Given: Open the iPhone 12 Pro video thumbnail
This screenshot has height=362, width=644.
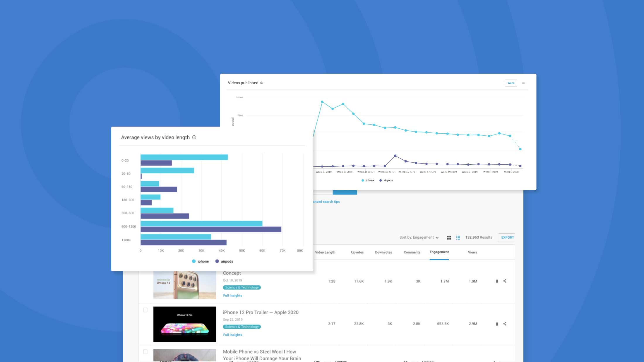Looking at the screenshot, I should tap(184, 324).
